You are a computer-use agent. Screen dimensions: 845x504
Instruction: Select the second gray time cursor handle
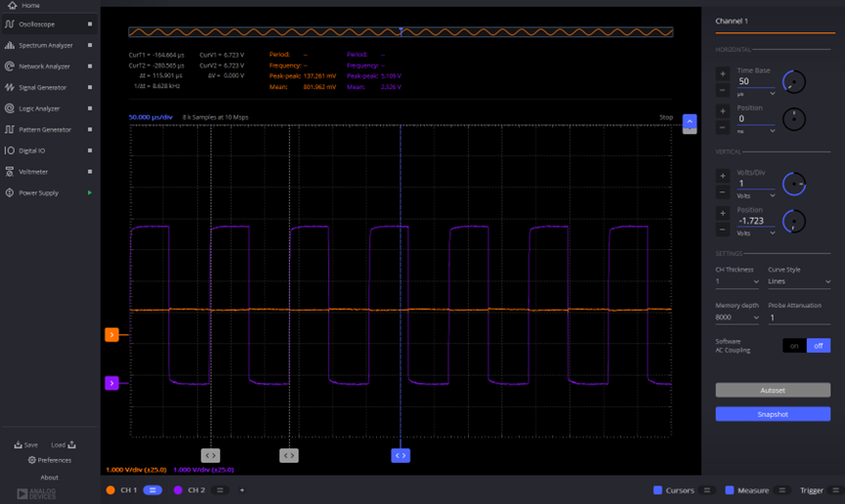point(289,455)
